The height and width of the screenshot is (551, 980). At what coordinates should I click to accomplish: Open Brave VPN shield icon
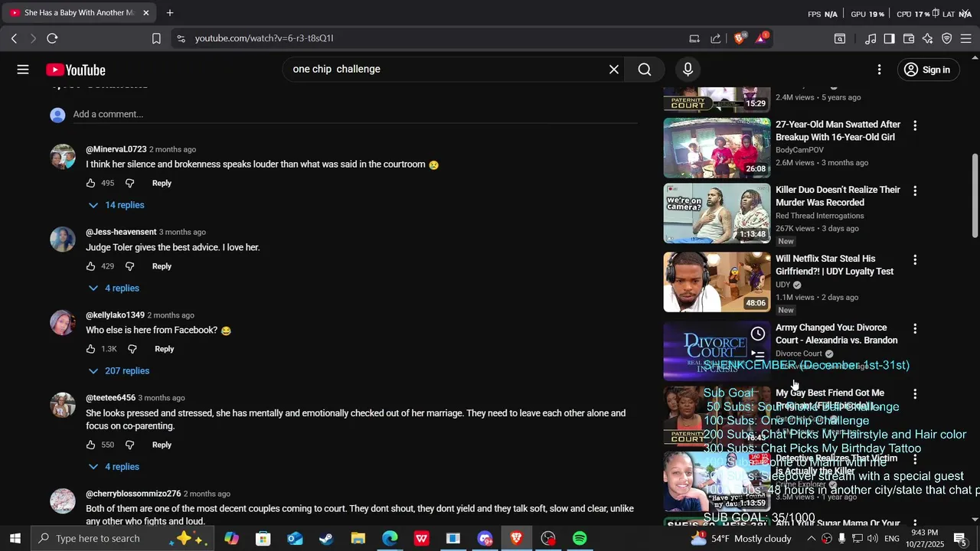(947, 38)
